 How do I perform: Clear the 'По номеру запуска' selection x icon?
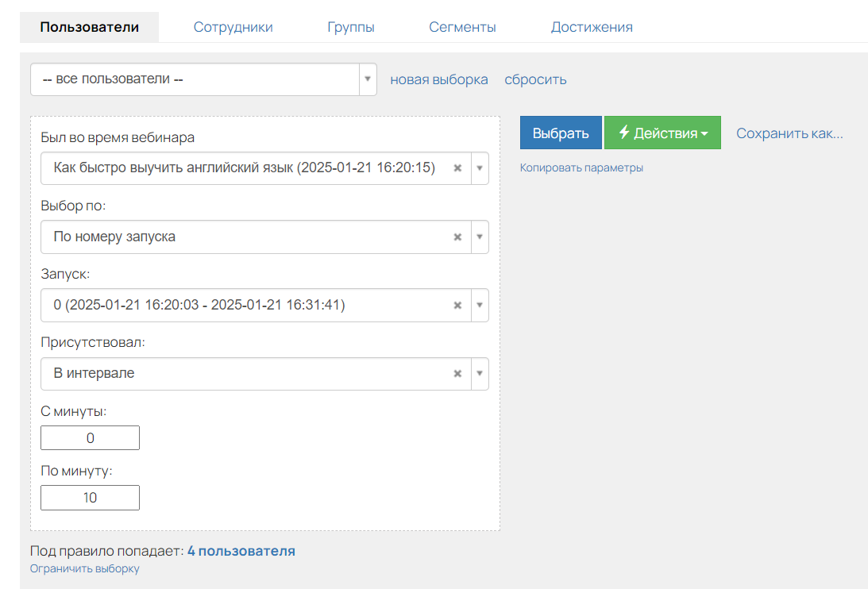click(457, 237)
